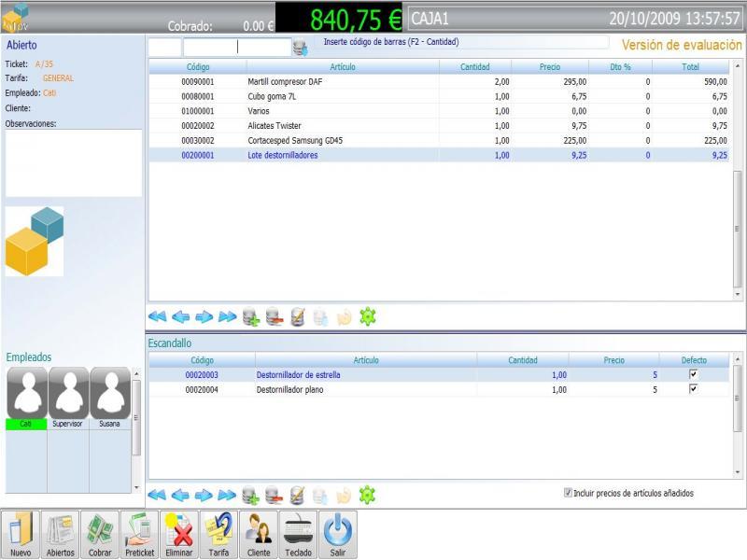Click hand icon in Escandallo toolbar
This screenshot has width=747, height=560.
tap(344, 496)
